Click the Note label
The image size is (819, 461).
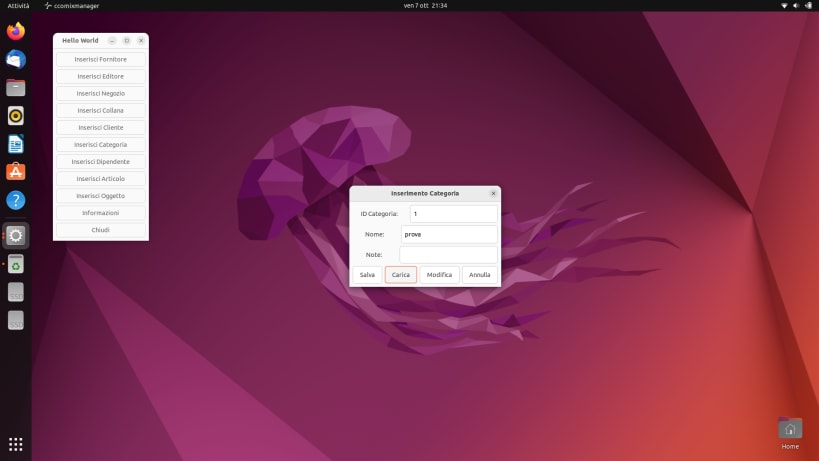[x=374, y=255]
